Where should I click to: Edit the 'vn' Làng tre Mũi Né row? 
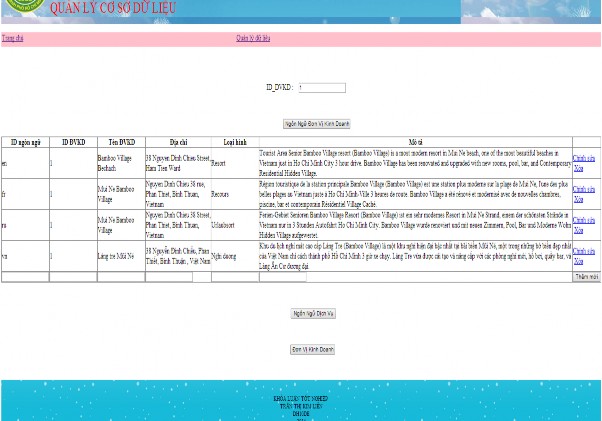click(584, 252)
